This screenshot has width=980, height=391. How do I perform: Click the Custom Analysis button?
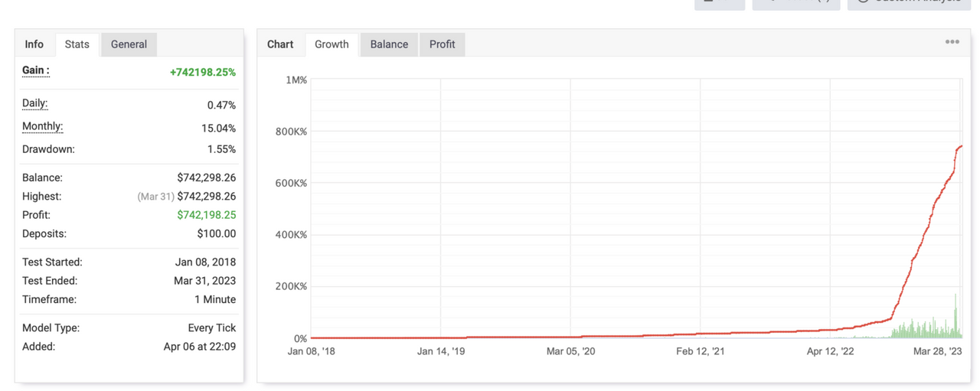(x=908, y=2)
